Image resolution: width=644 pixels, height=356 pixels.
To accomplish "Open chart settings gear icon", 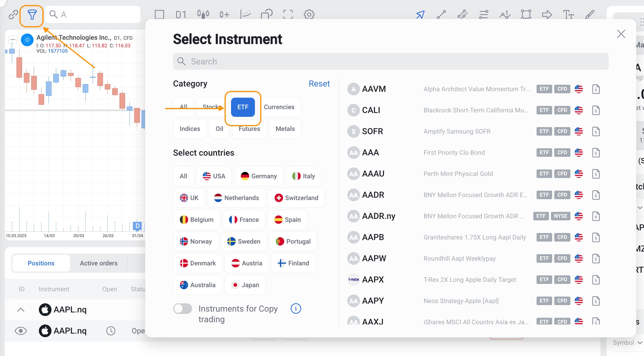I will coord(309,14).
